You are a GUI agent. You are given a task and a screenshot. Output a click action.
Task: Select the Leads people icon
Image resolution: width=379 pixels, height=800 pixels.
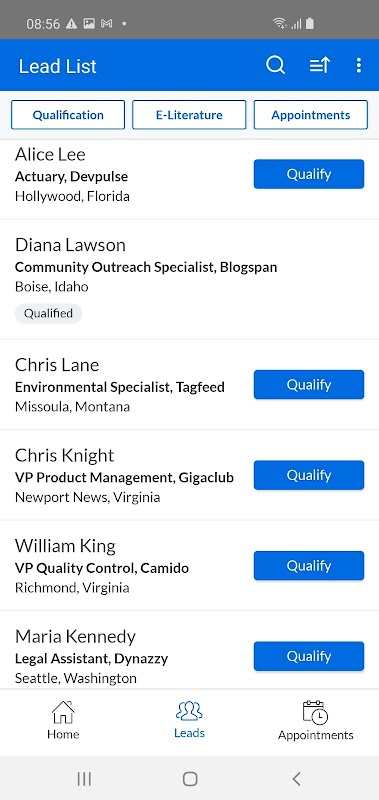tap(189, 711)
